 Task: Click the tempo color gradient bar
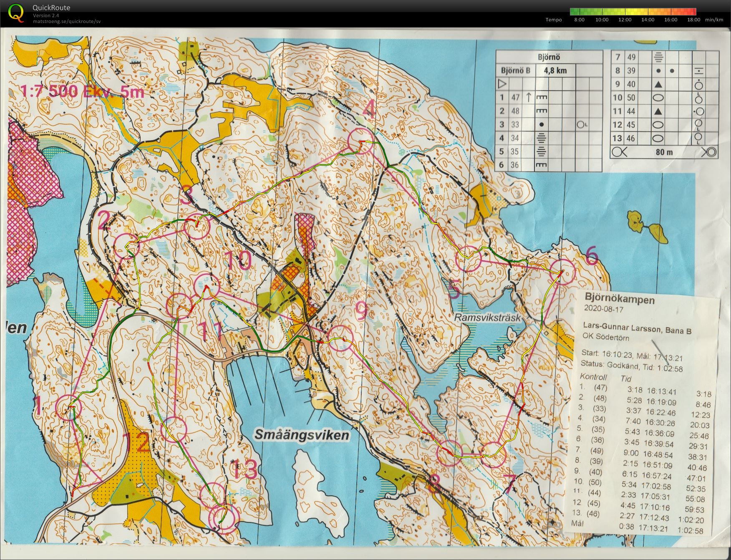(x=633, y=12)
